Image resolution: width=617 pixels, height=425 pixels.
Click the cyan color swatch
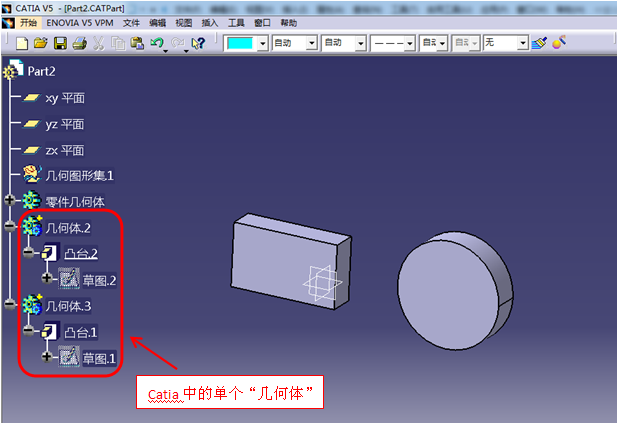pos(240,43)
